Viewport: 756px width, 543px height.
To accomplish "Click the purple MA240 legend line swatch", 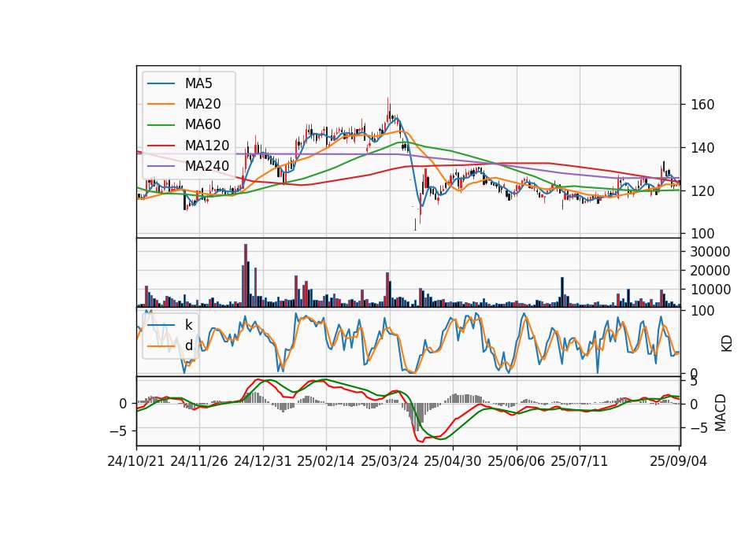I will coord(161,166).
